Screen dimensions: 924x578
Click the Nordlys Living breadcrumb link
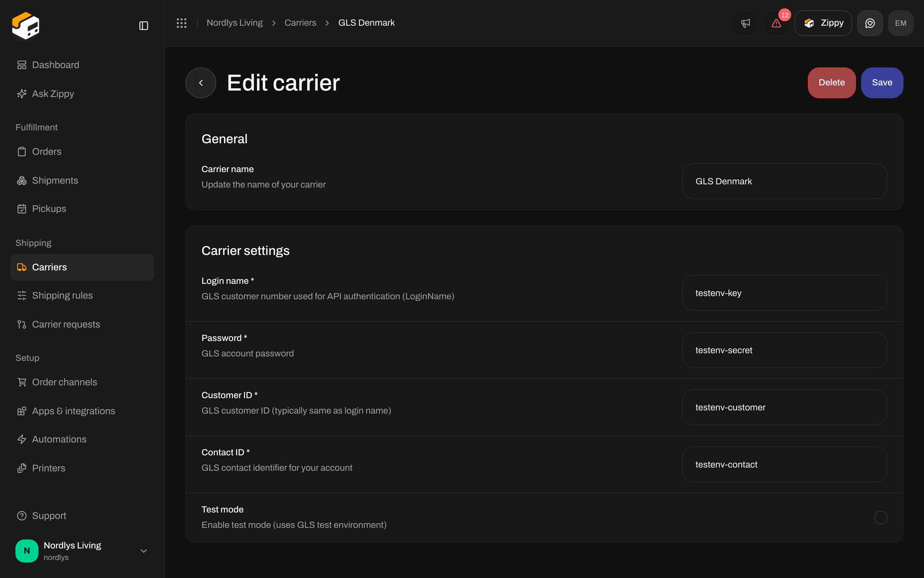click(235, 23)
